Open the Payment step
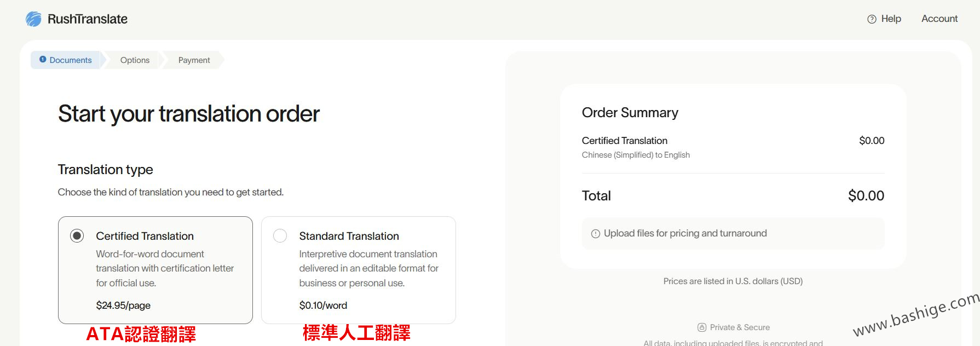The image size is (980, 346). [194, 60]
